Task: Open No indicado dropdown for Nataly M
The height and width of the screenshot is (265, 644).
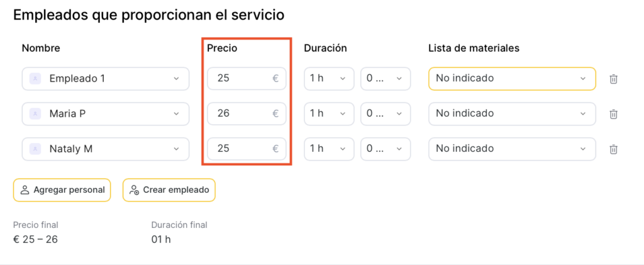Action: (511, 149)
